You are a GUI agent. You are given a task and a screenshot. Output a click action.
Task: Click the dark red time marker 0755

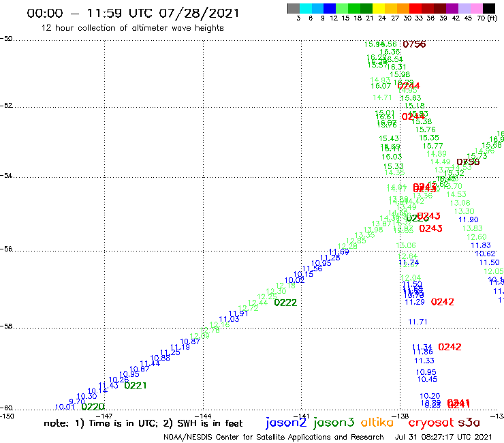pyautogui.click(x=468, y=162)
